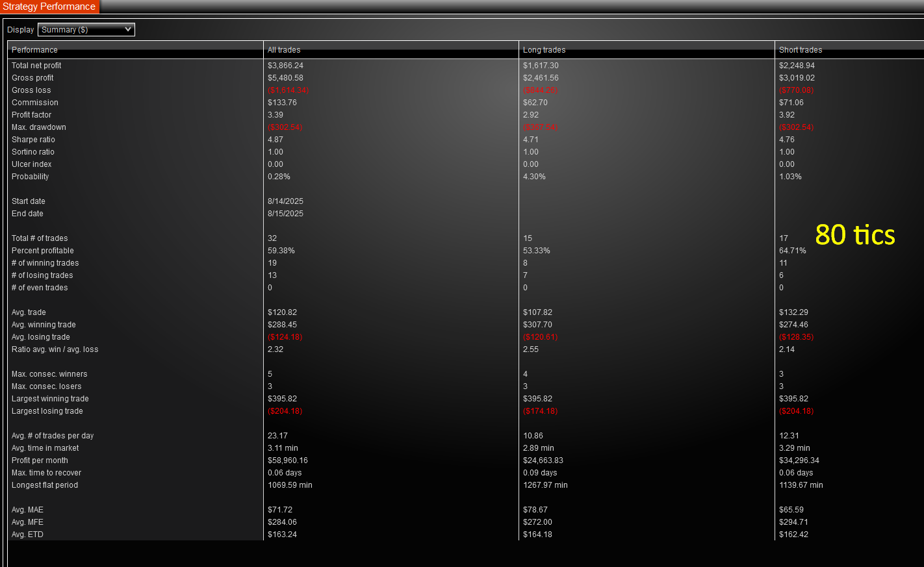
Task: Select the Total net profit row label
Action: 36,66
